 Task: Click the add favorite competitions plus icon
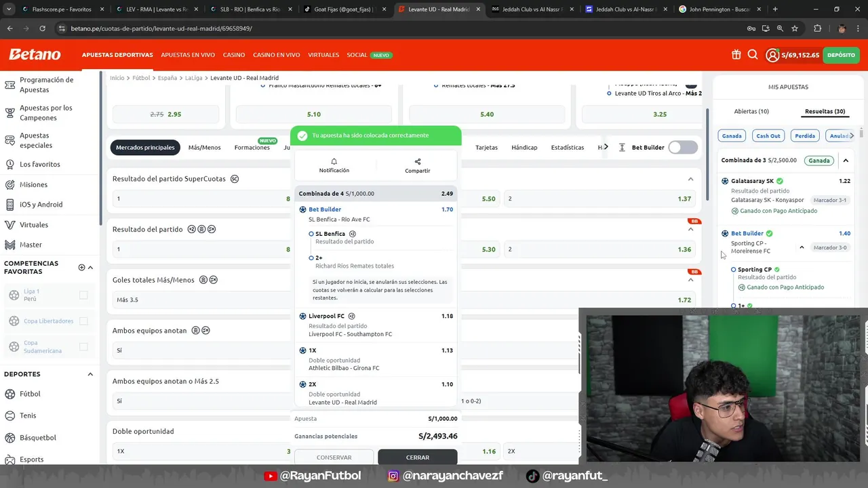coord(81,267)
